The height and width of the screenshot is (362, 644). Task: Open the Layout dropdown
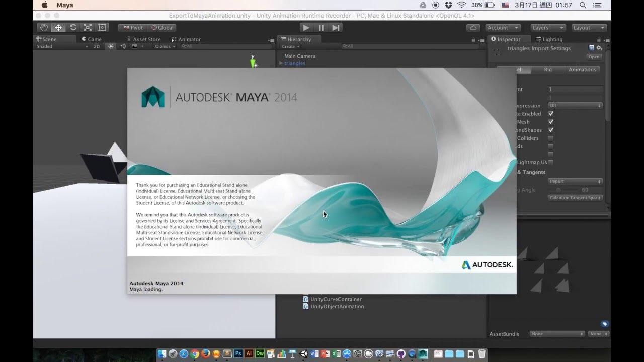589,28
